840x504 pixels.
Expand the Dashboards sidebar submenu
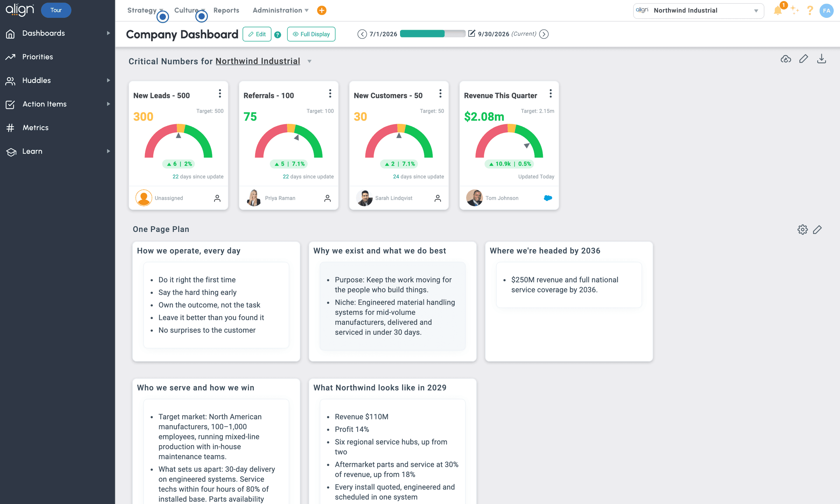tap(108, 33)
